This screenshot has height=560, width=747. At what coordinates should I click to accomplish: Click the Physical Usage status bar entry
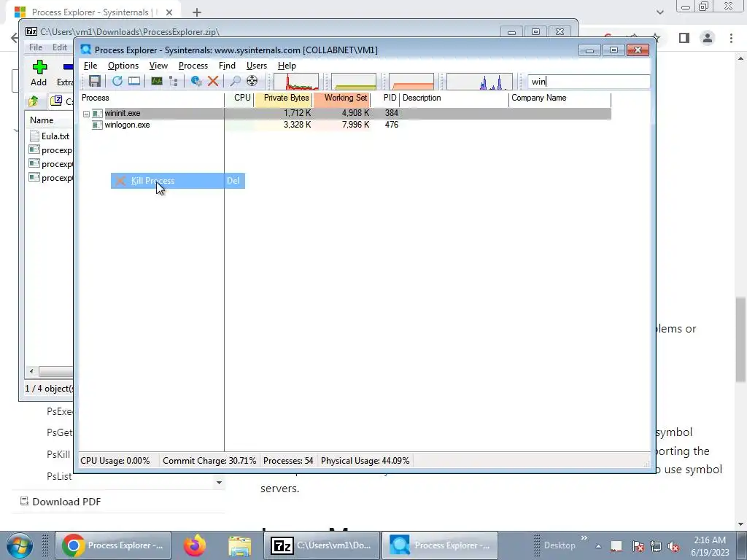click(x=365, y=461)
